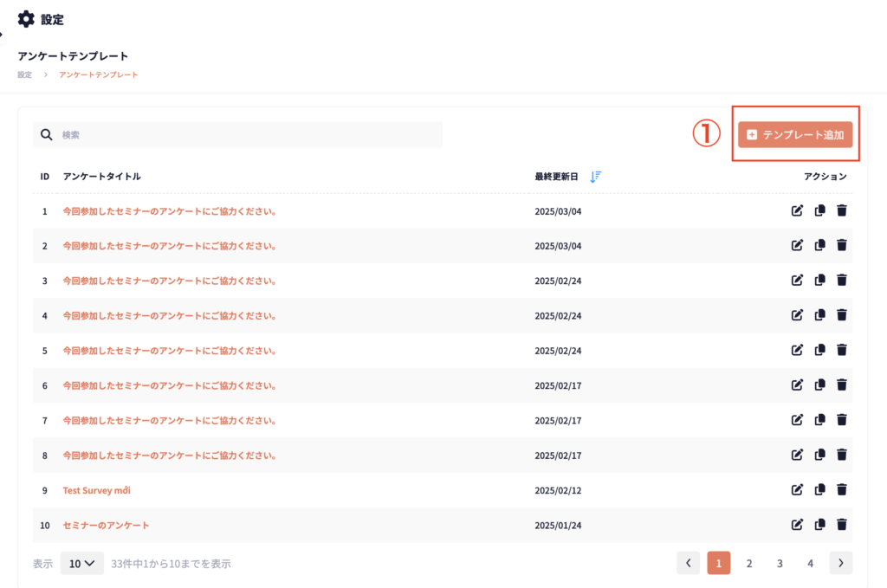Click the edit icon for template ID 1

click(797, 210)
